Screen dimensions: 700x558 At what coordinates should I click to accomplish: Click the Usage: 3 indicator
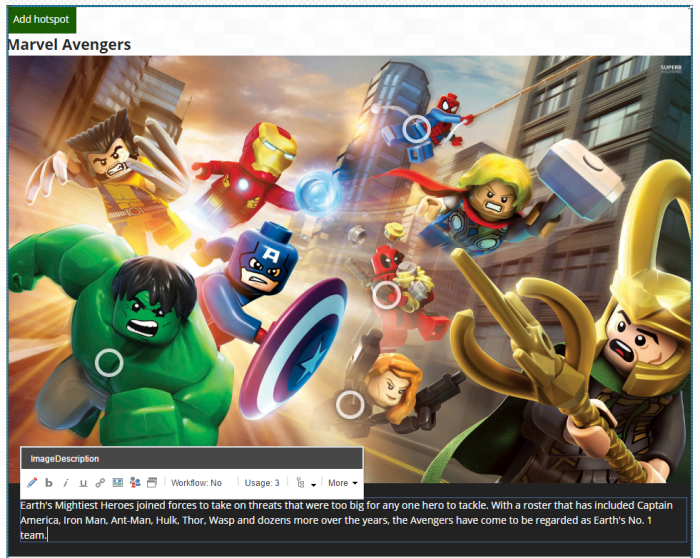(262, 483)
